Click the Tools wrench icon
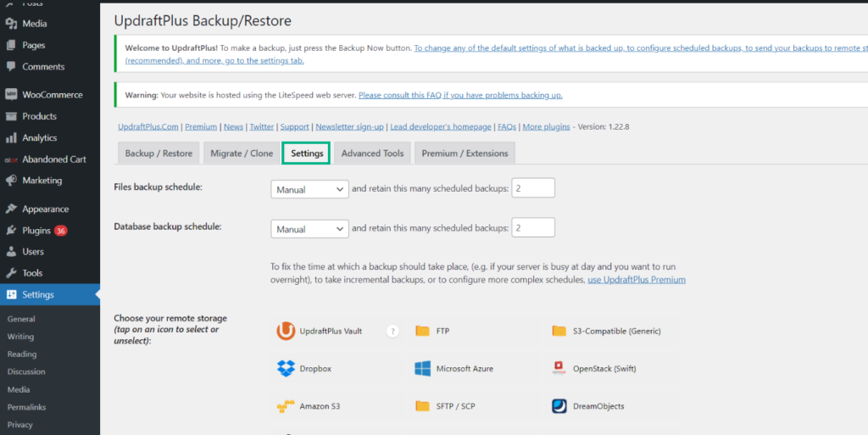The height and width of the screenshot is (435, 868). click(11, 273)
